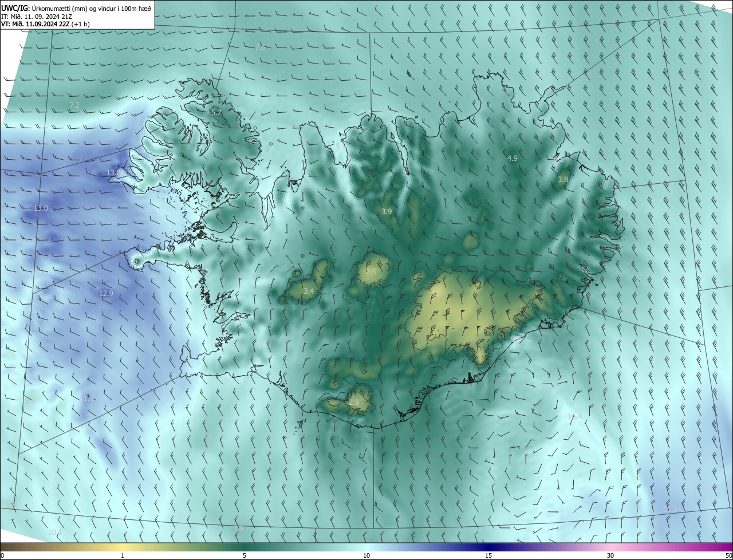Click the 50 tick on the color scale
Viewport: 733px width, 560px height.
click(x=728, y=555)
